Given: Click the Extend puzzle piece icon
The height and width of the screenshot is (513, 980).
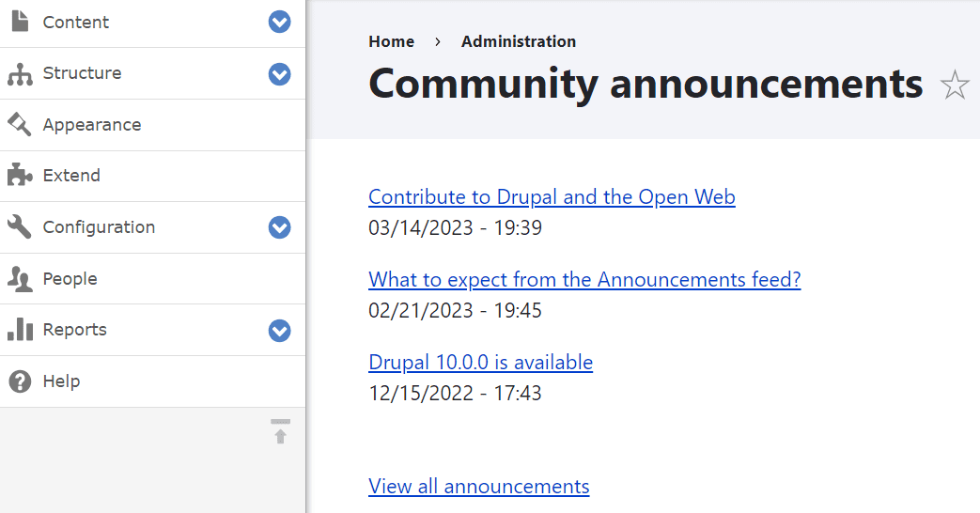Looking at the screenshot, I should (x=20, y=176).
